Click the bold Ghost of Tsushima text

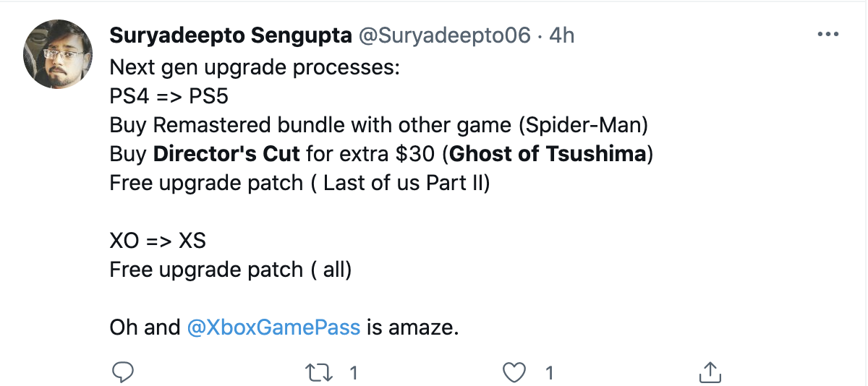pyautogui.click(x=547, y=154)
